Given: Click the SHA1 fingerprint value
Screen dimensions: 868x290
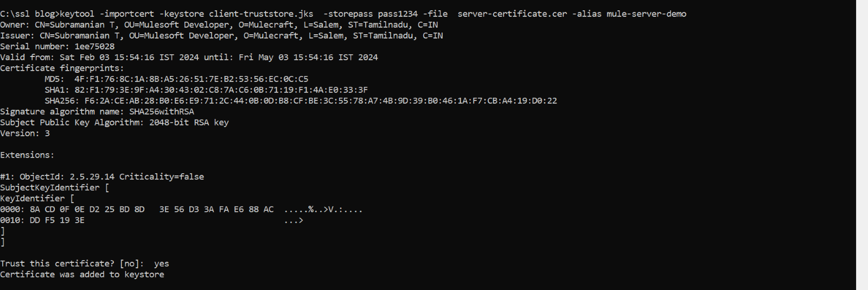Looking at the screenshot, I should pyautogui.click(x=221, y=90).
